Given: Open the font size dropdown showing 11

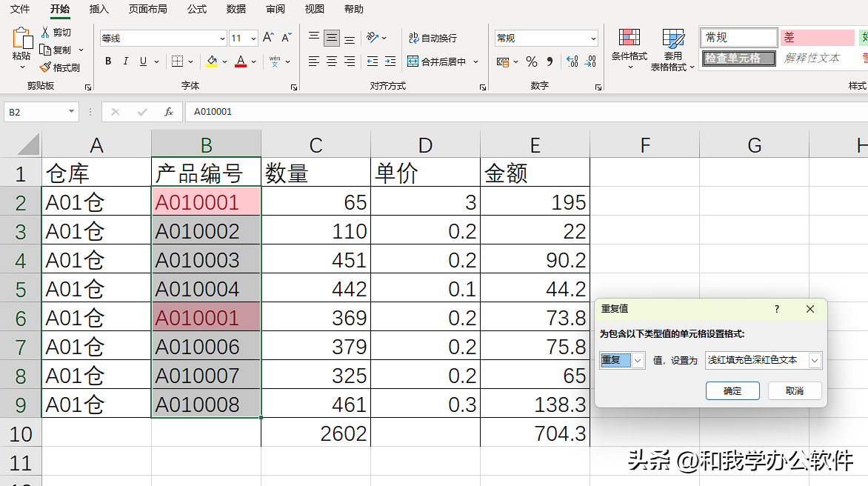Looking at the screenshot, I should [253, 39].
